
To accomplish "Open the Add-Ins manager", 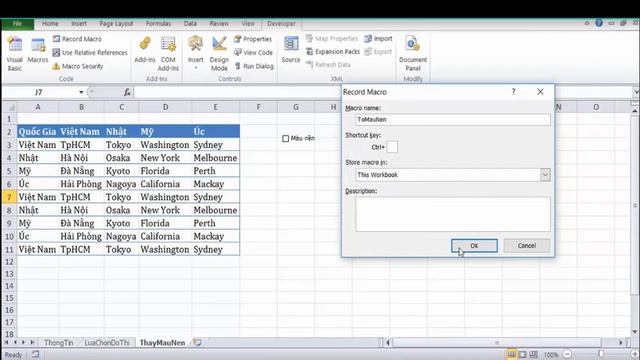I will coord(145,50).
